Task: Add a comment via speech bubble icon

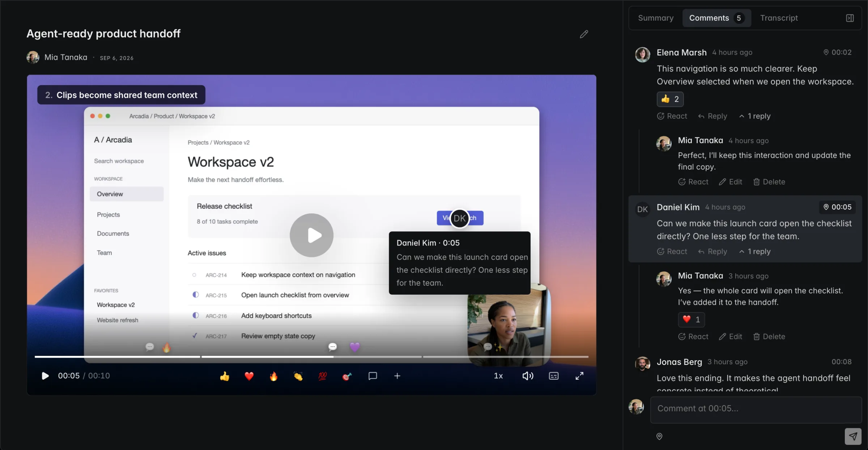Action: (x=373, y=376)
